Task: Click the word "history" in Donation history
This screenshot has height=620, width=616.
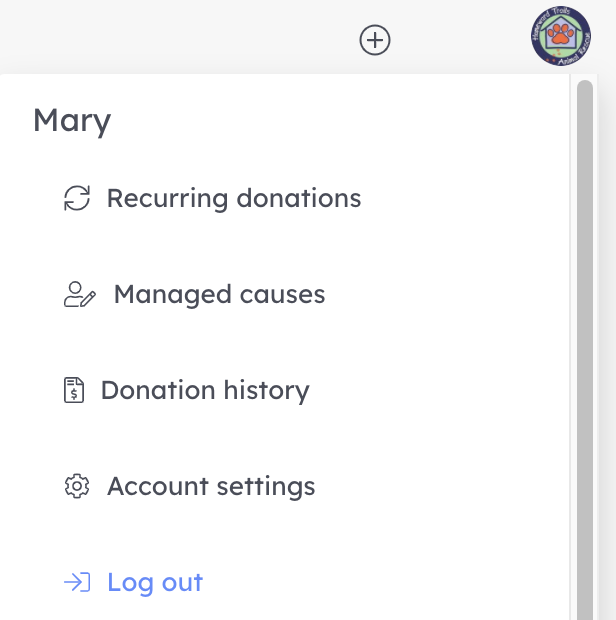Action: [266, 391]
